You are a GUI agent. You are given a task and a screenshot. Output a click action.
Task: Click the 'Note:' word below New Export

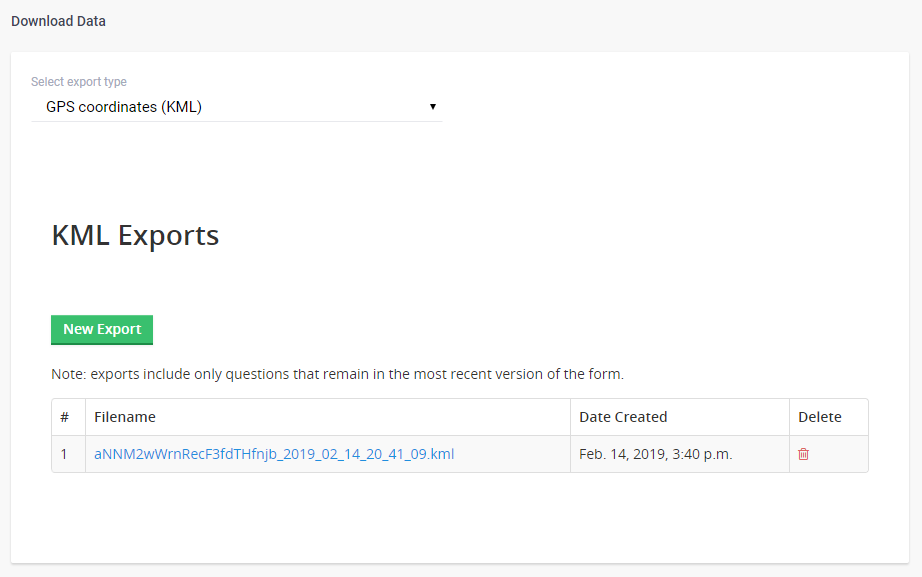tap(69, 375)
